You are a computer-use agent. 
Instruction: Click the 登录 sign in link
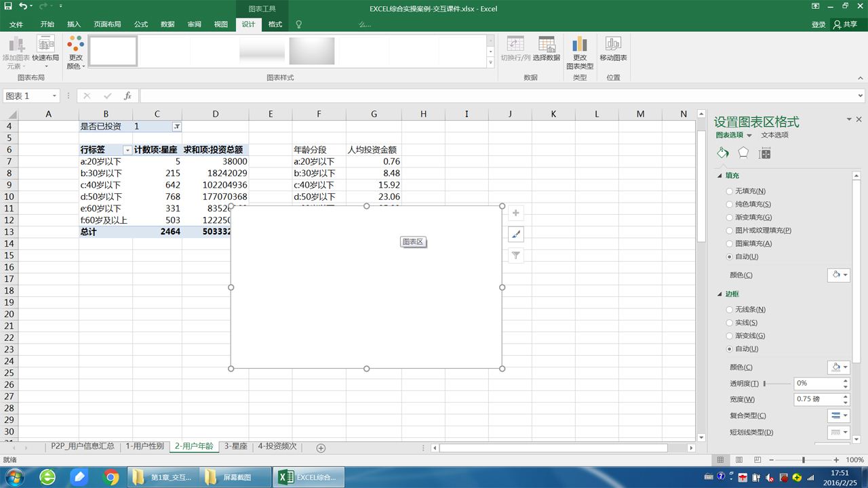[818, 24]
